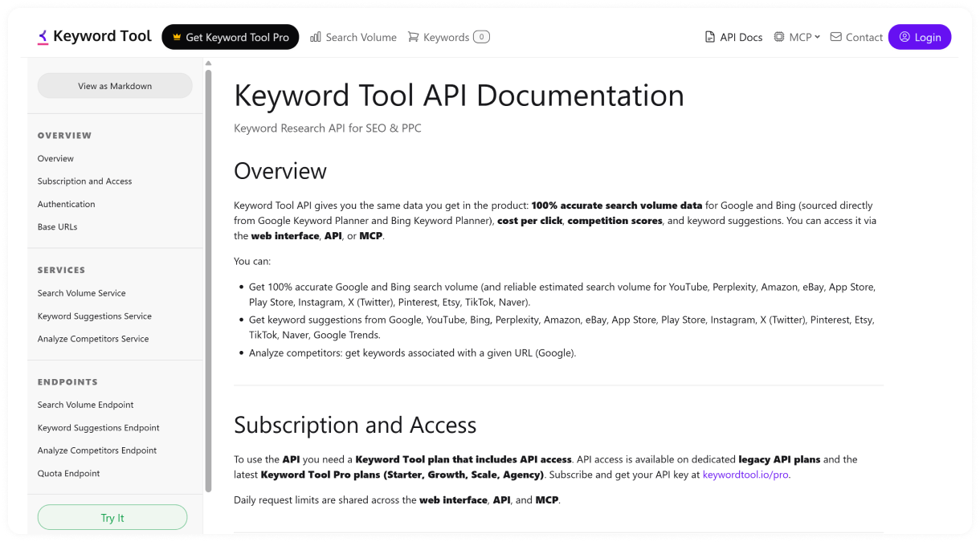Open Analyze Competitors Endpoint section

pos(97,450)
